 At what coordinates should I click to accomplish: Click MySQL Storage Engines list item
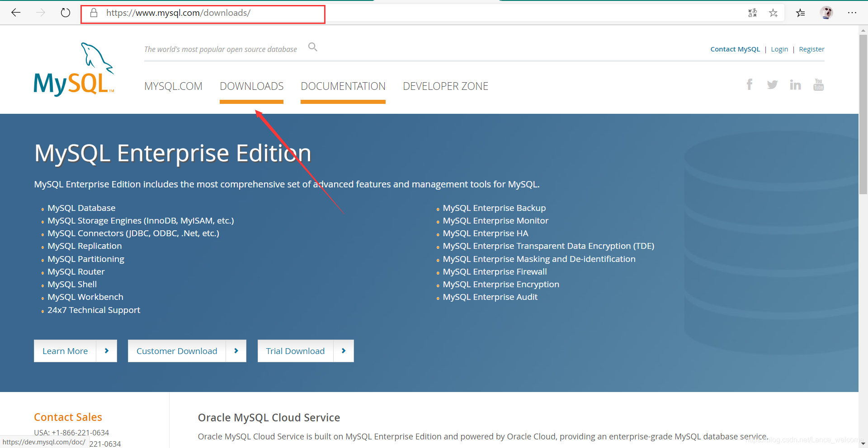pos(141,221)
